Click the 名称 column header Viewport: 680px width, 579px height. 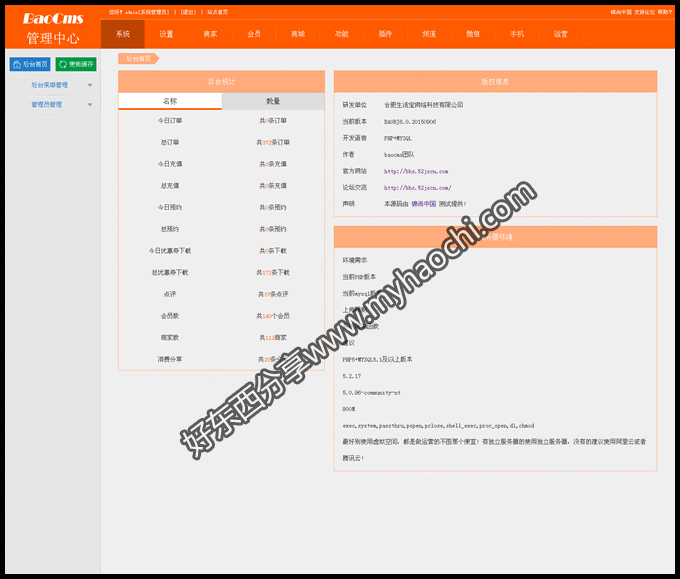[170, 101]
